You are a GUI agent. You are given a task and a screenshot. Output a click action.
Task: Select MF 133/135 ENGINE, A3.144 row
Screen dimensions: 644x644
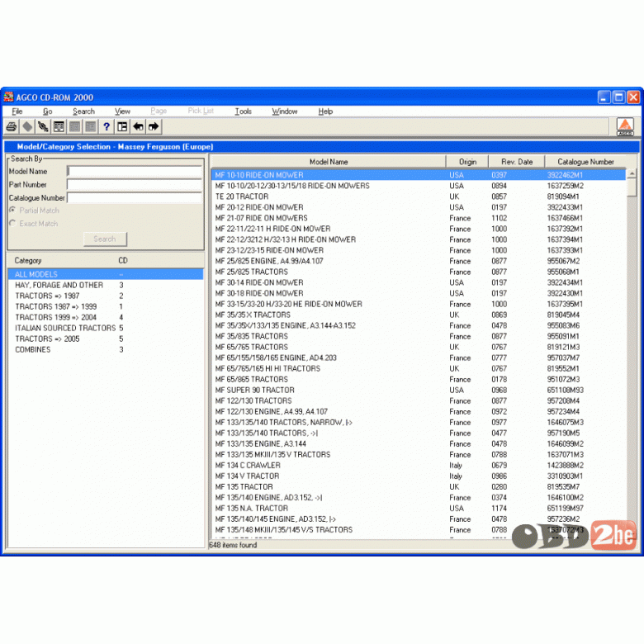[418, 443]
